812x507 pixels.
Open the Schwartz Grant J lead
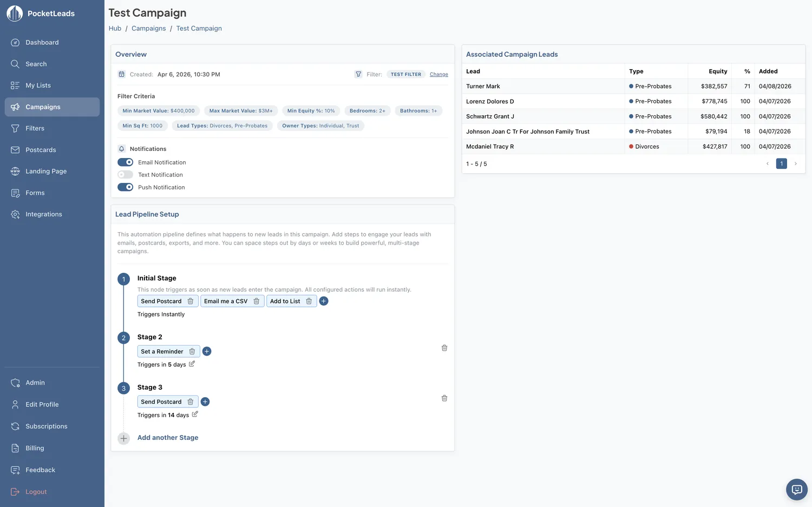pyautogui.click(x=633, y=116)
